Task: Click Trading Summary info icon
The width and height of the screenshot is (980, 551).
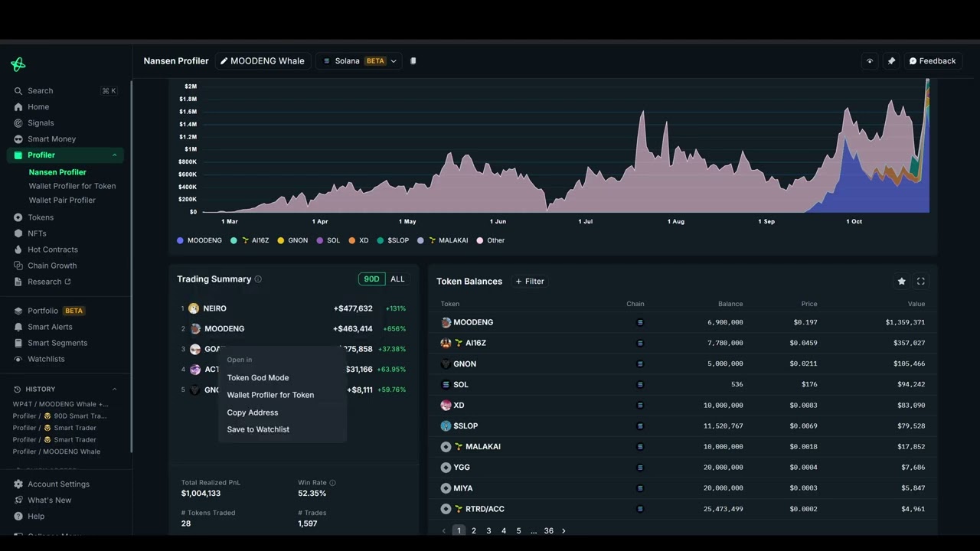Action: (258, 279)
